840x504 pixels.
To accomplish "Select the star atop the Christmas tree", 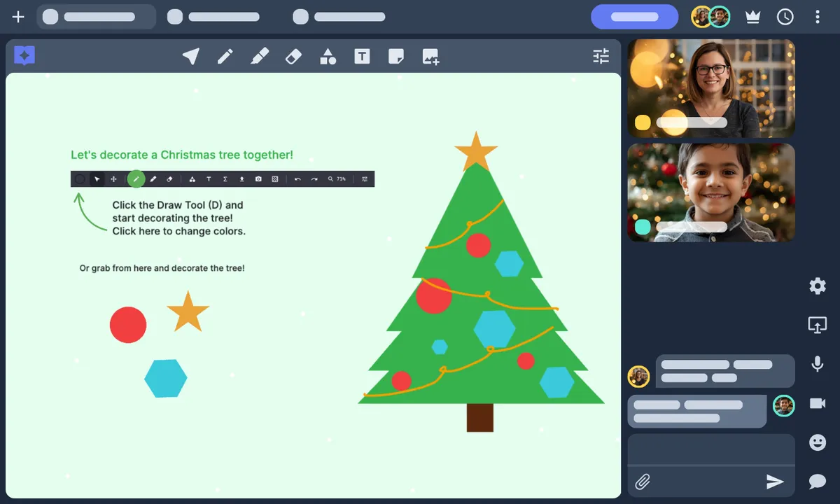I will coord(476,150).
